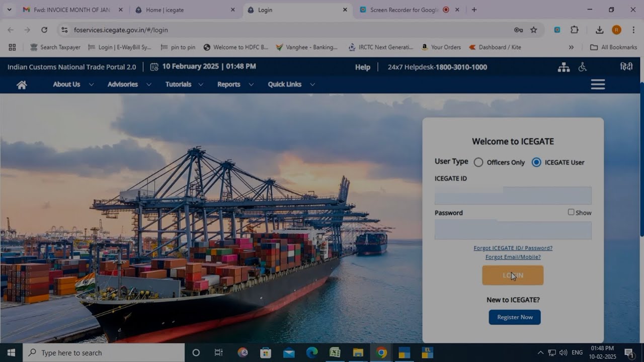Select Officers Only radio button
Image resolution: width=644 pixels, height=362 pixels.
click(x=478, y=162)
